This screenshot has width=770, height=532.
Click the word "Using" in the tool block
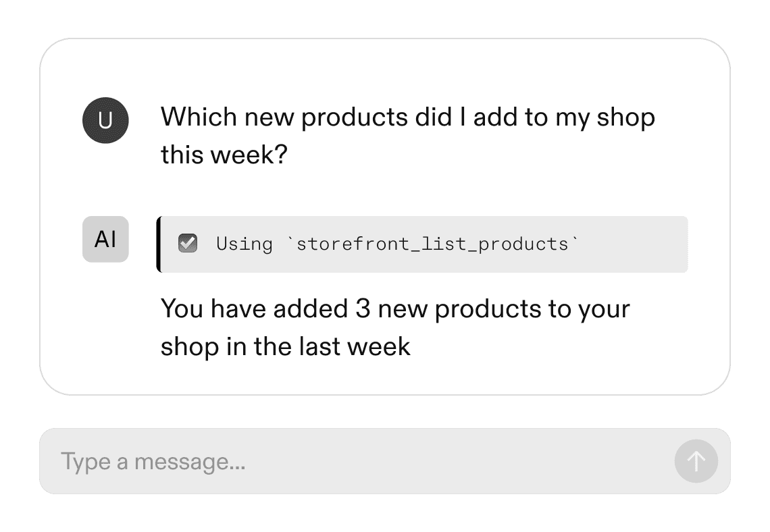245,244
